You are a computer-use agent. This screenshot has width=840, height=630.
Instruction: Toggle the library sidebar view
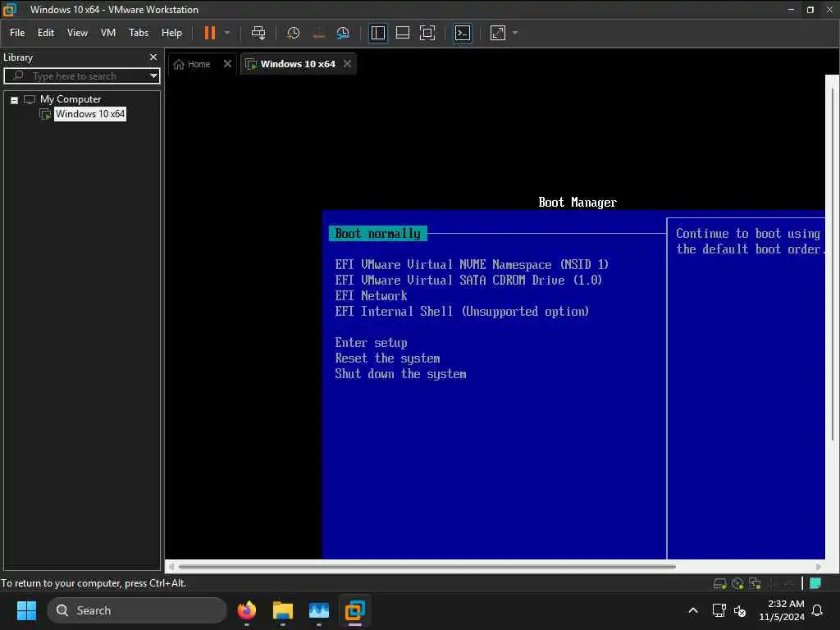[x=378, y=33]
